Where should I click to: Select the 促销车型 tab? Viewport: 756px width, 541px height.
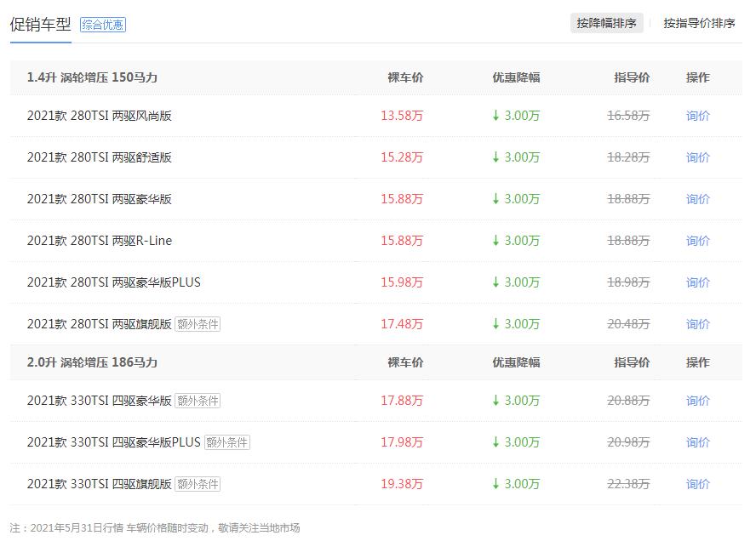[41, 24]
